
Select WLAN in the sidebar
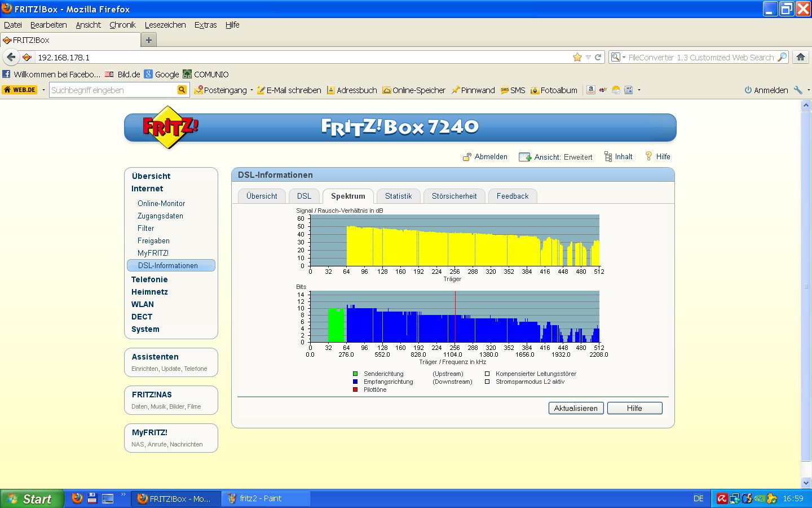(x=143, y=304)
